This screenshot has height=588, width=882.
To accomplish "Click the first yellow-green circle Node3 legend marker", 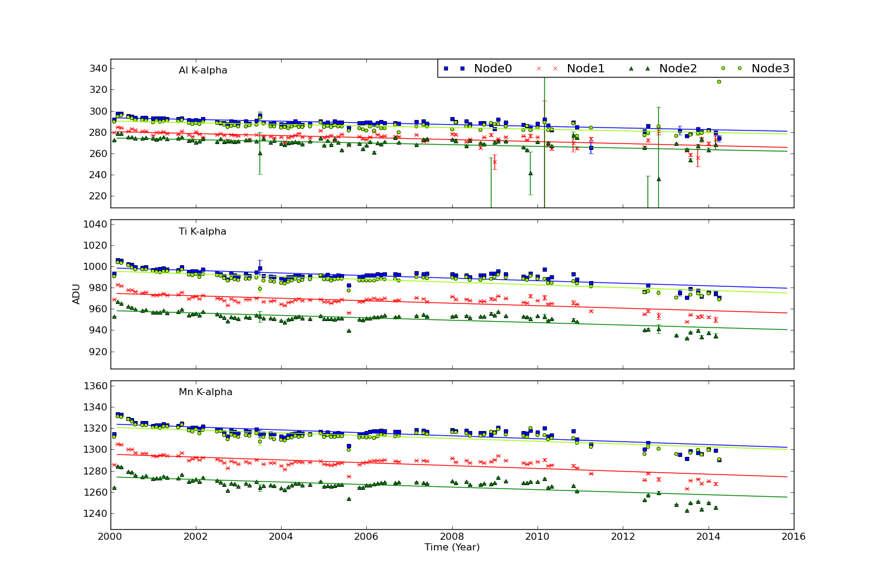I will 723,69.
